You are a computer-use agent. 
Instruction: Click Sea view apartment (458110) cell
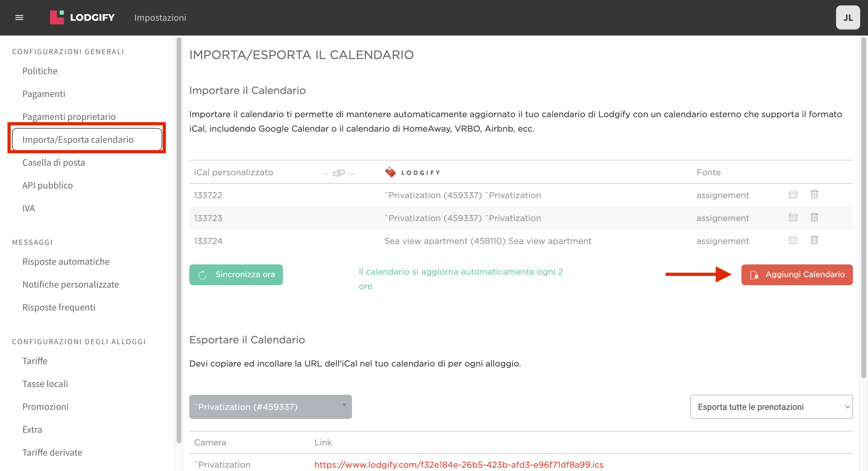pyautogui.click(x=488, y=241)
